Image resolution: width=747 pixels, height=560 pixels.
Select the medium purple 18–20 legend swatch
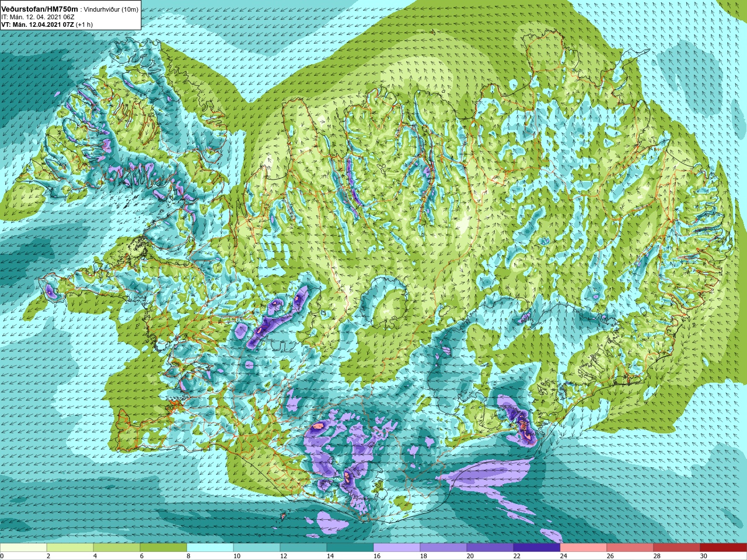point(444,548)
